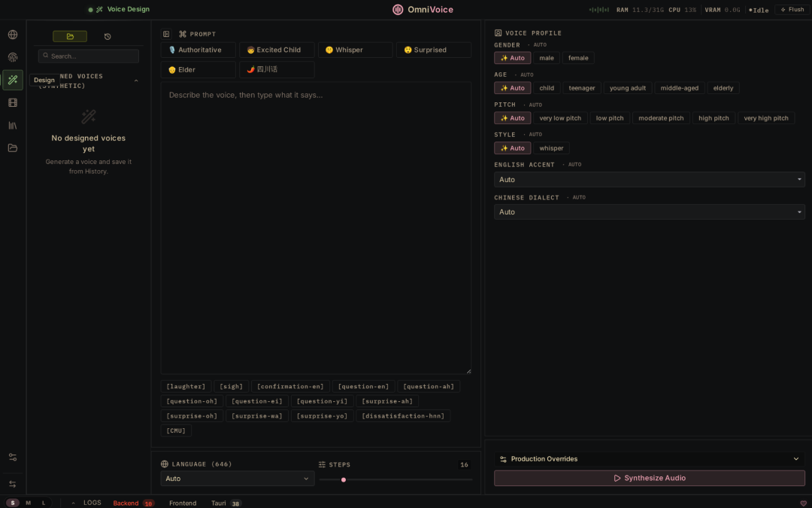Set Gender to Auto
The image size is (812, 508).
512,58
